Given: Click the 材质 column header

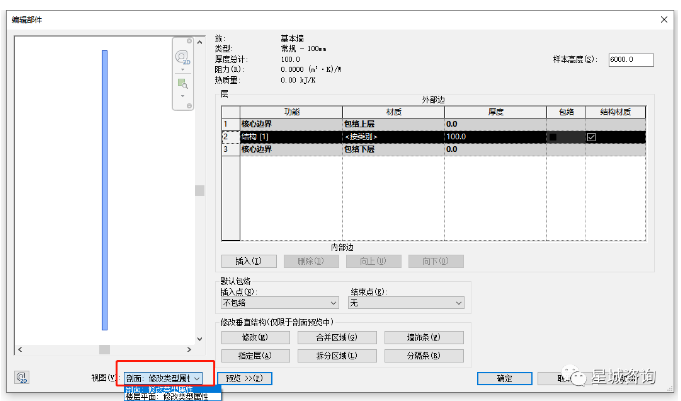Looking at the screenshot, I should tap(393, 112).
